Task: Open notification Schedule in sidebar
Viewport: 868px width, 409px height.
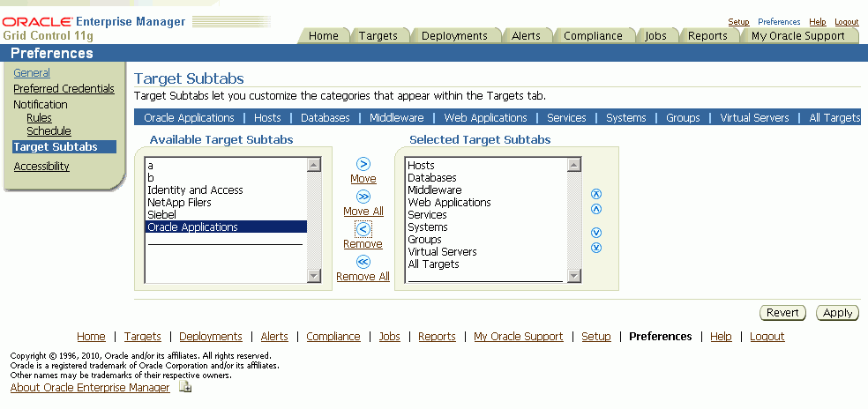Action: pos(49,131)
